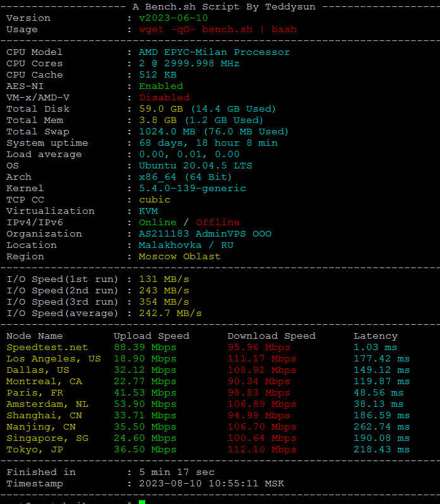Viewport: 440px width, 504px height.
Task: Click the 'Ubuntu 20.04.5 LTS' OS value
Action: pos(196,166)
